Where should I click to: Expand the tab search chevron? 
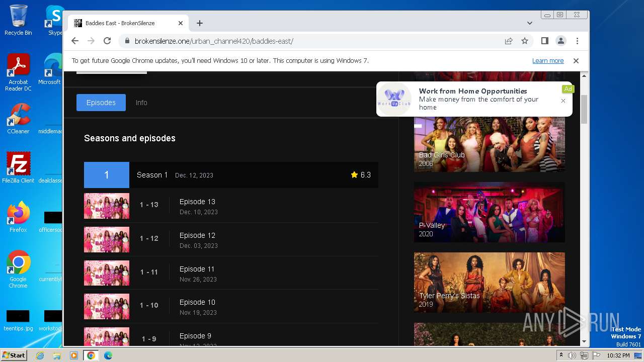tap(530, 23)
